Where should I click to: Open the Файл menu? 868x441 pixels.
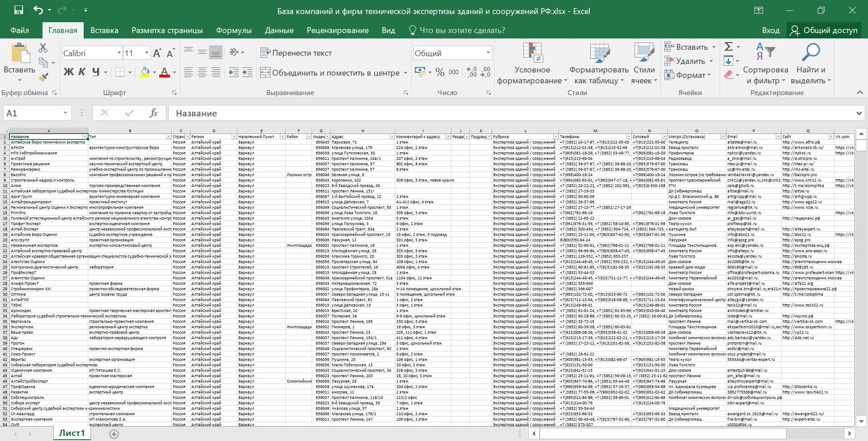19,30
